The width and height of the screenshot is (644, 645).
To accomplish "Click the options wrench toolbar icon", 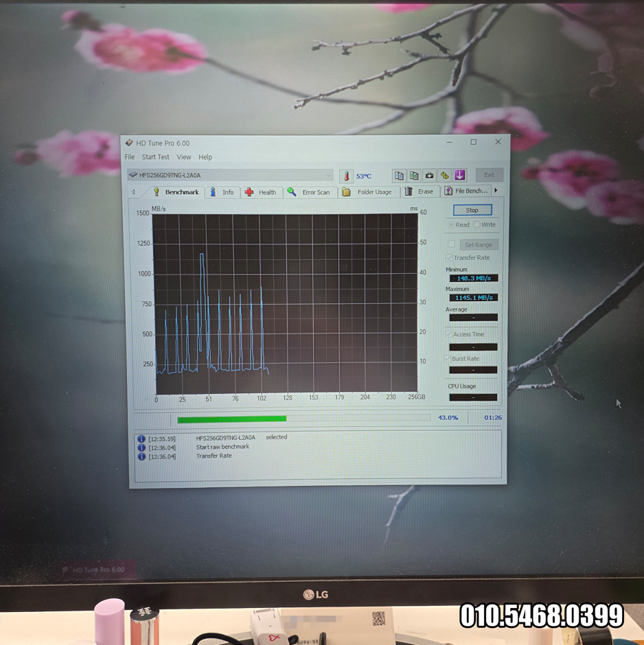I will click(x=444, y=175).
